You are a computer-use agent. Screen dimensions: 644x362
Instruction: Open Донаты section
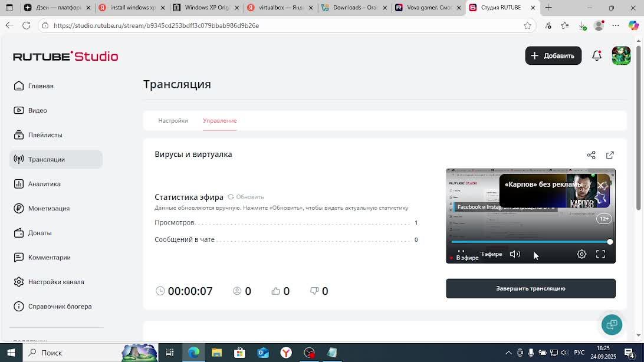(x=32, y=233)
